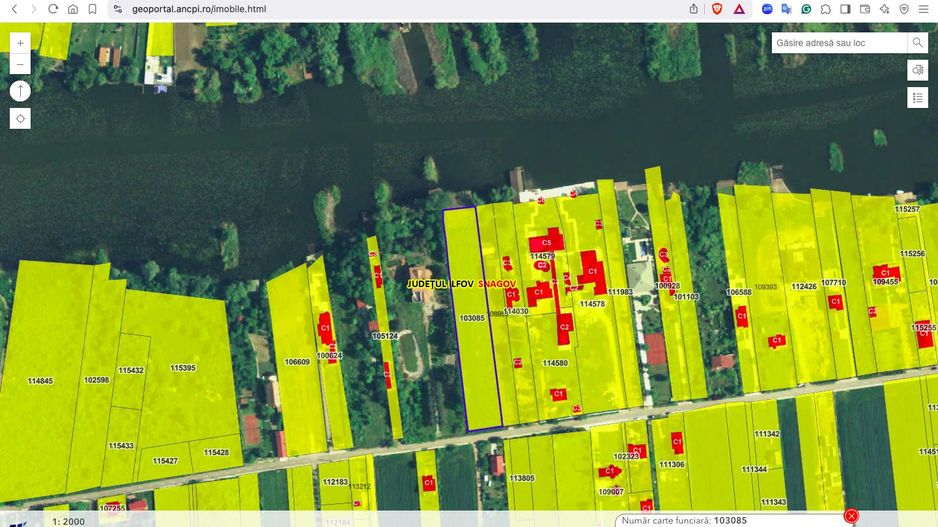Reload the geoportal page

click(x=53, y=9)
